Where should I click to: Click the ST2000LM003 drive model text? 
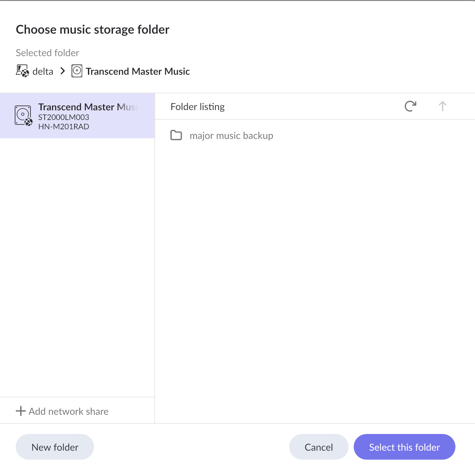click(x=64, y=117)
